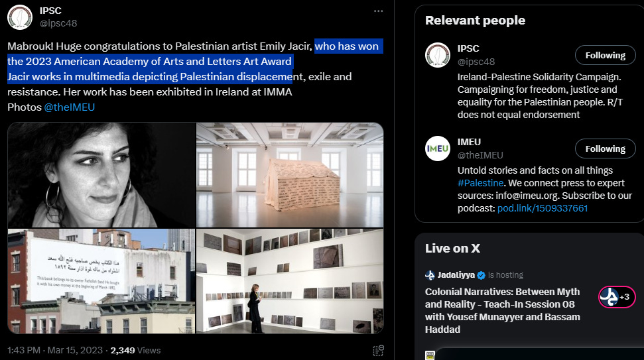Open the tent installation photo
The width and height of the screenshot is (644, 360).
290,175
